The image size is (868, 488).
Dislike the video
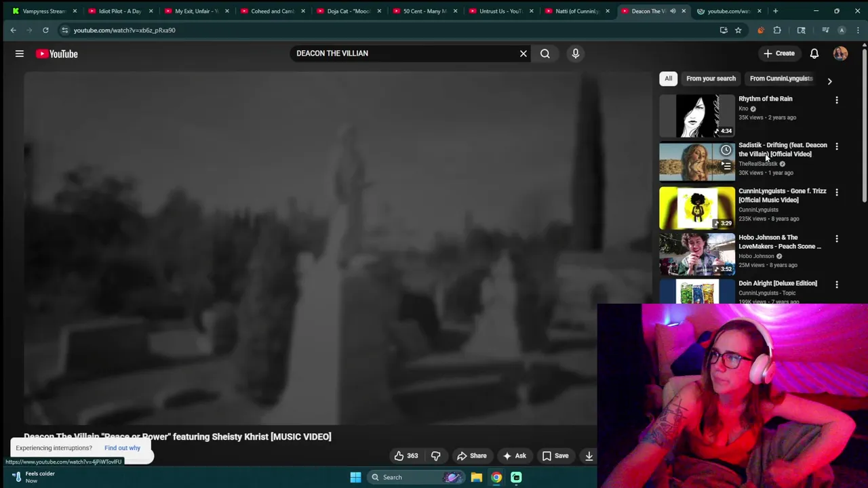[x=436, y=456]
